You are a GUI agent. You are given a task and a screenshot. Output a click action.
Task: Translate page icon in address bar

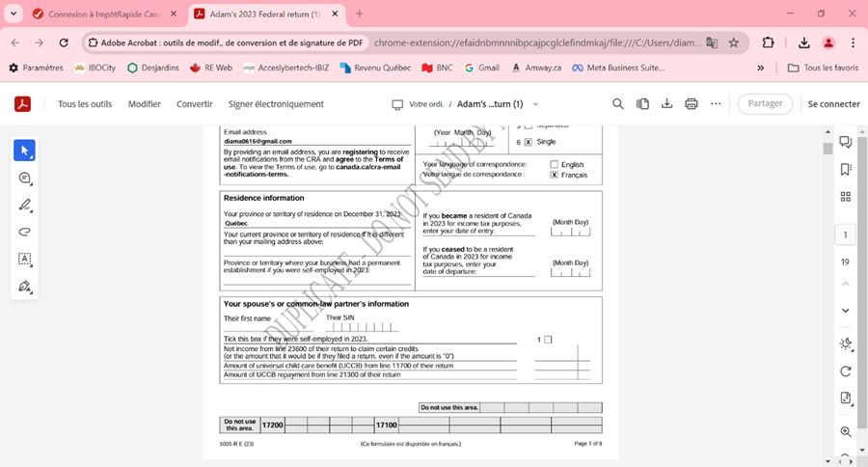click(712, 42)
